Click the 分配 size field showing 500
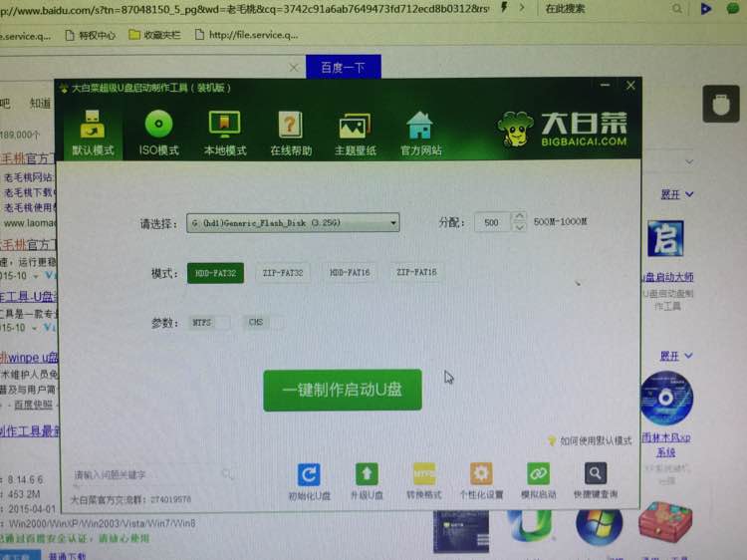747x560 pixels. coord(492,222)
